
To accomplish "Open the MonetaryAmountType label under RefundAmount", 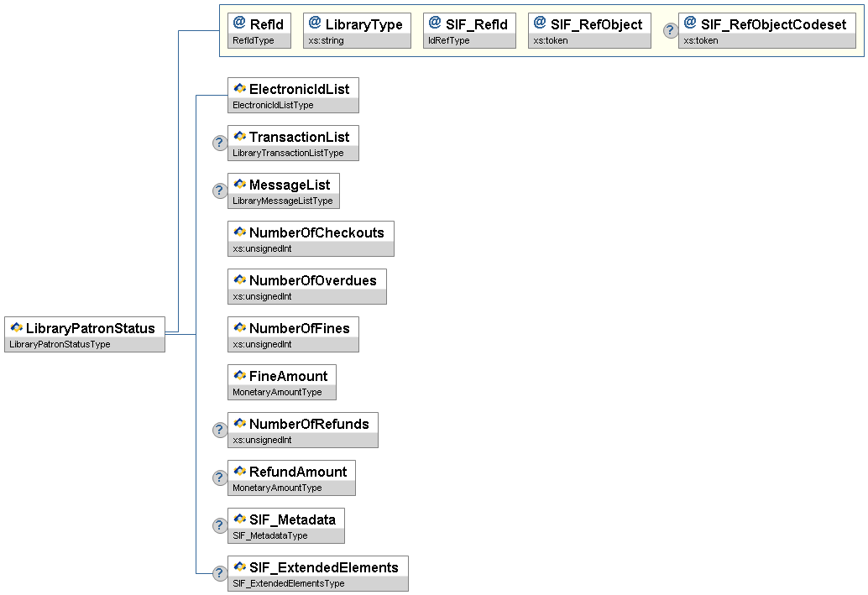I will point(277,488).
